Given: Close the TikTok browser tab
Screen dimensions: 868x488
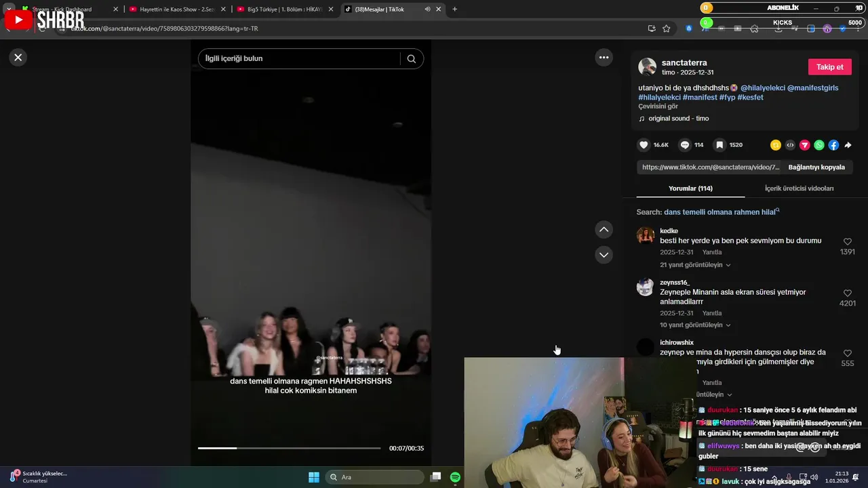Looking at the screenshot, I should point(439,9).
